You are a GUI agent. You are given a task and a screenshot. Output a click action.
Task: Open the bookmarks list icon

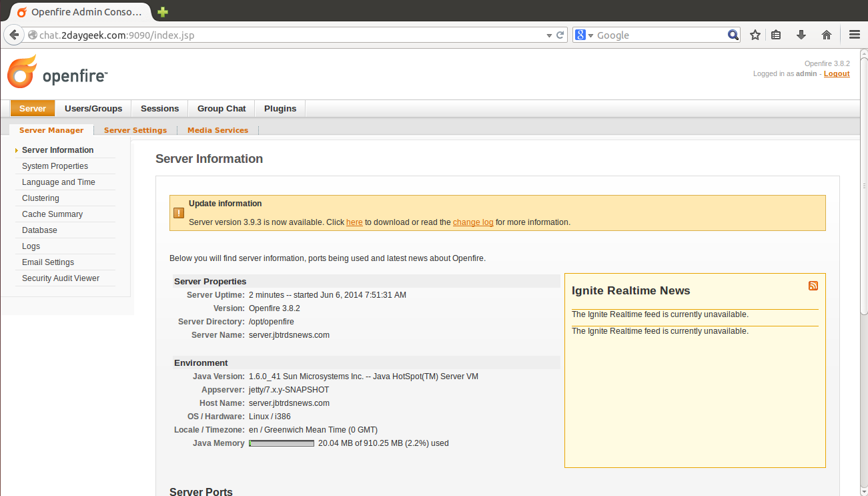776,35
